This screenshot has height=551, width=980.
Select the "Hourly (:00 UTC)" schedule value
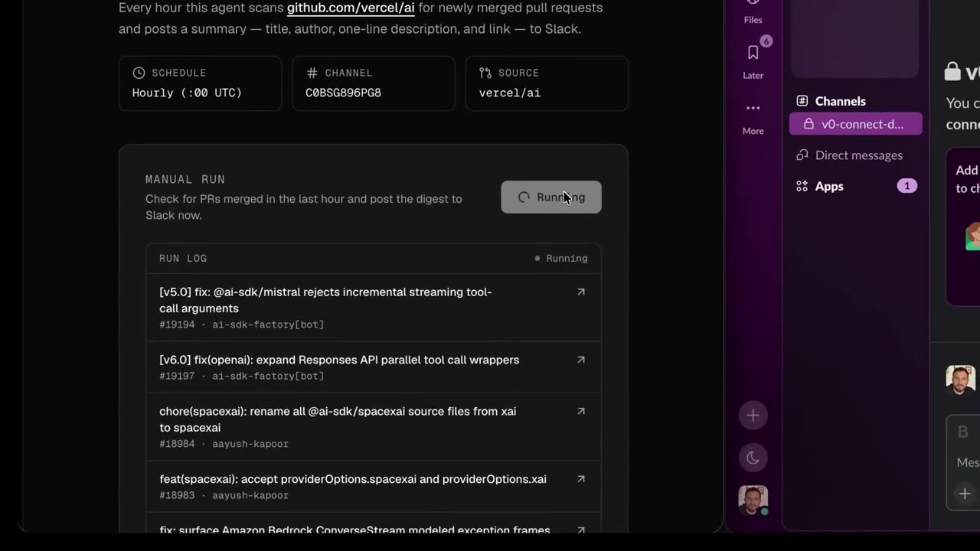click(x=187, y=93)
